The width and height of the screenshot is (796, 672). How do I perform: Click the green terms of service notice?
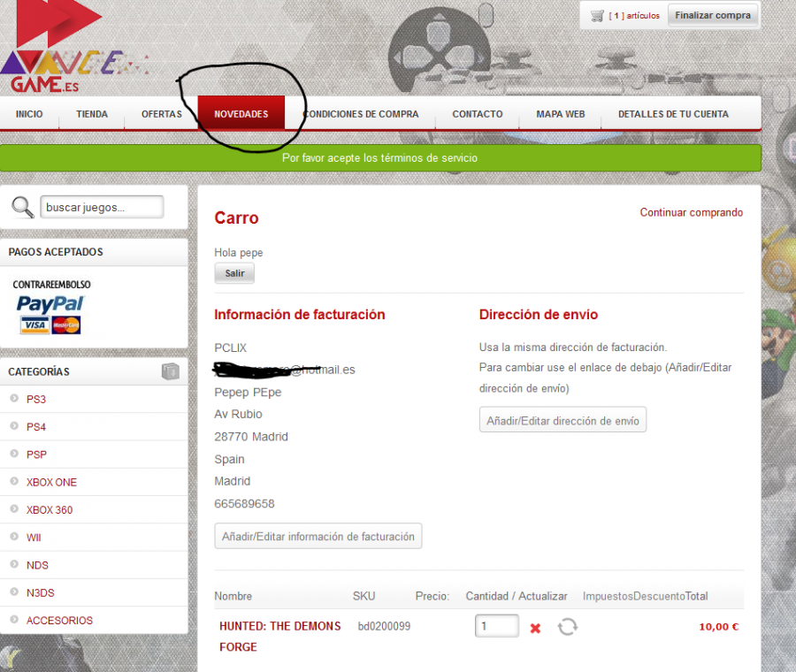(380, 158)
